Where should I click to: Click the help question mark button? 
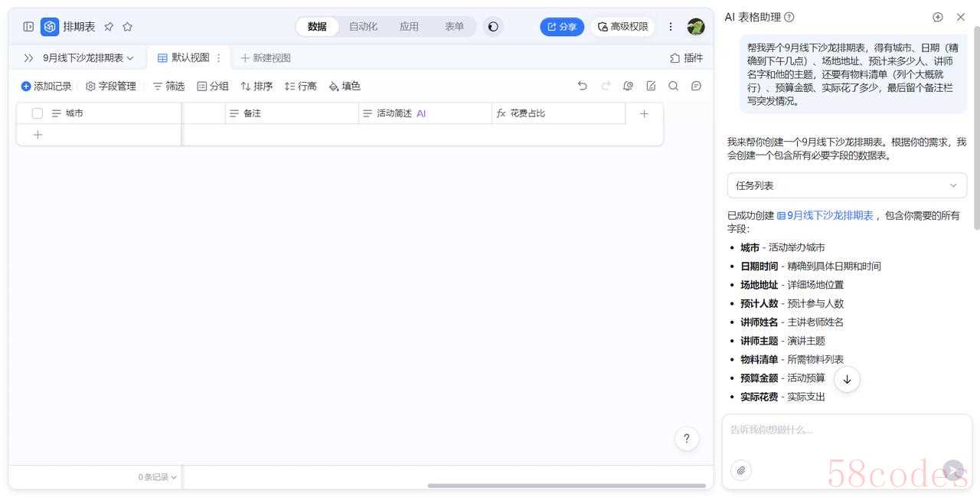(686, 439)
